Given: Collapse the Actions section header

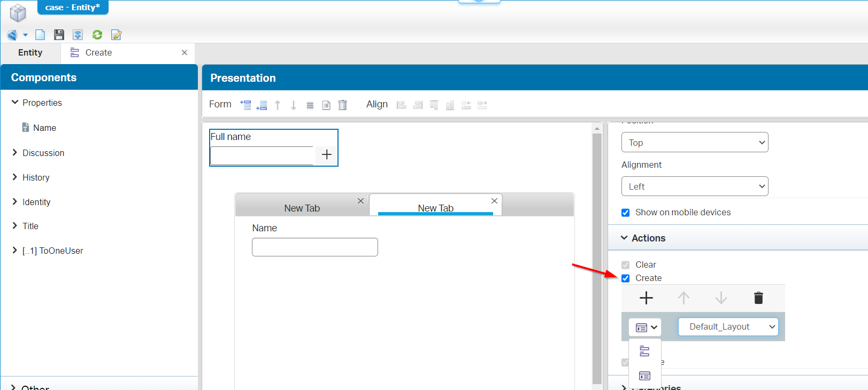Looking at the screenshot, I should point(648,238).
